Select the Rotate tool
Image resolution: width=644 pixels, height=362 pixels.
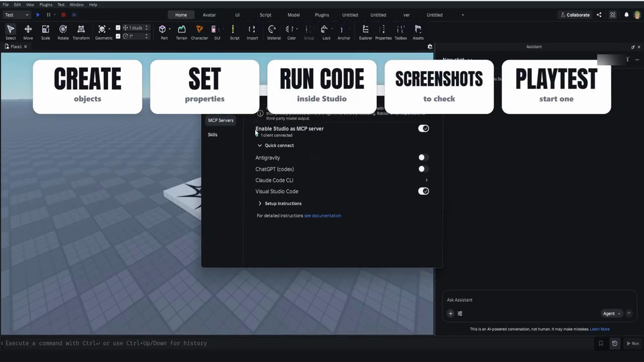(x=63, y=32)
